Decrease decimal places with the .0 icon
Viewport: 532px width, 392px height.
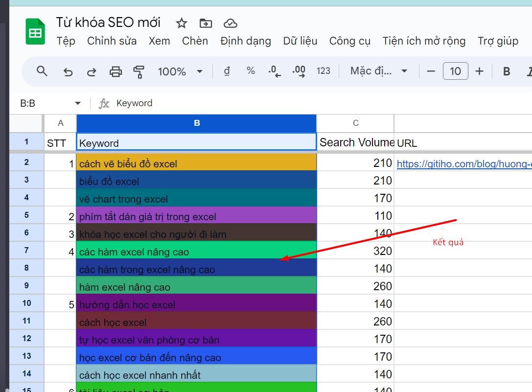[x=274, y=71]
